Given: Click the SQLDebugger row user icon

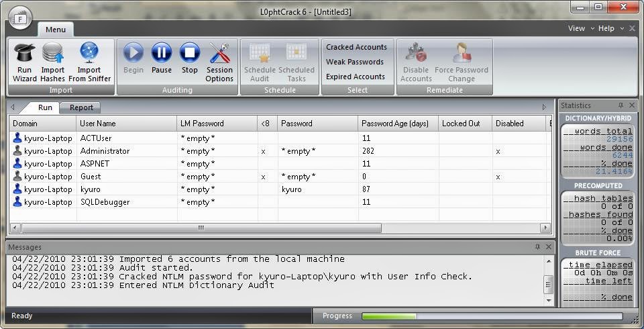Looking at the screenshot, I should click(17, 201).
